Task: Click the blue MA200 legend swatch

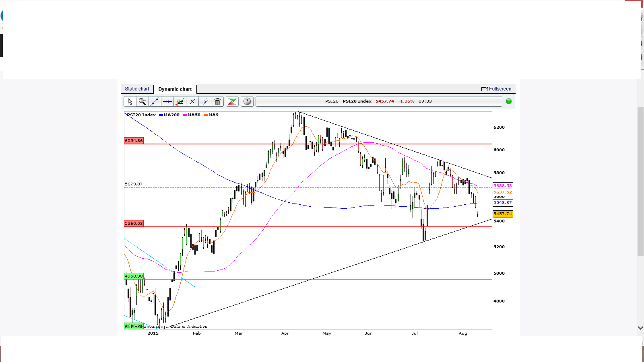Action: [x=161, y=115]
